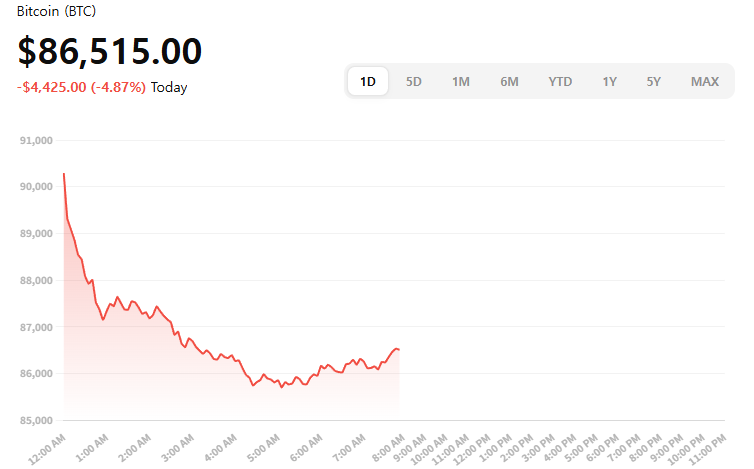Switch chart to 1Y range
Image resolution: width=754 pixels, height=469 pixels.
click(609, 82)
